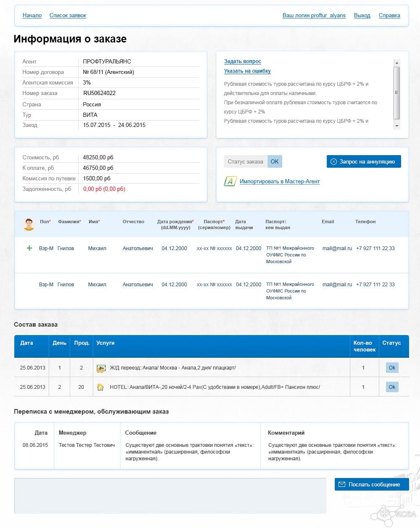Click the hotel house service icon
420x528 pixels.
pos(100,387)
